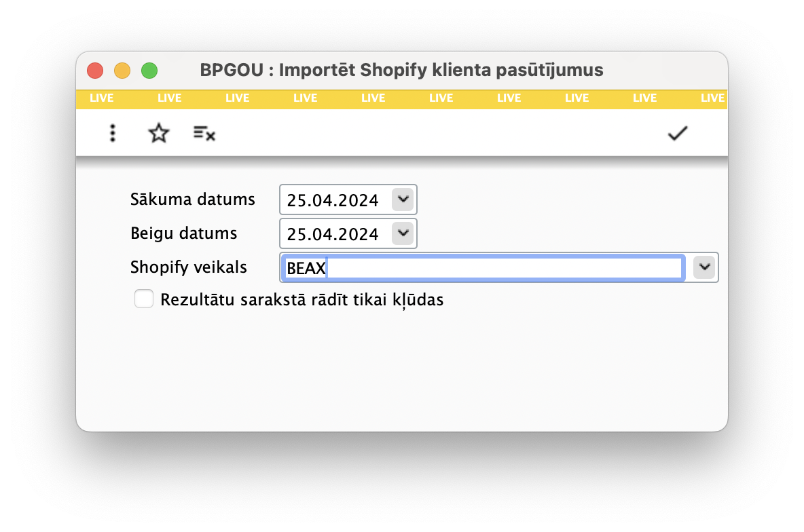Run the import via the checkmark icon
This screenshot has height=532, width=804.
(x=677, y=133)
